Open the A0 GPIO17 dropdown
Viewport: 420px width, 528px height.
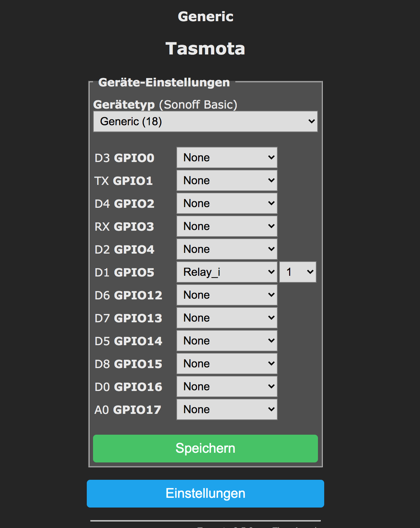point(227,409)
